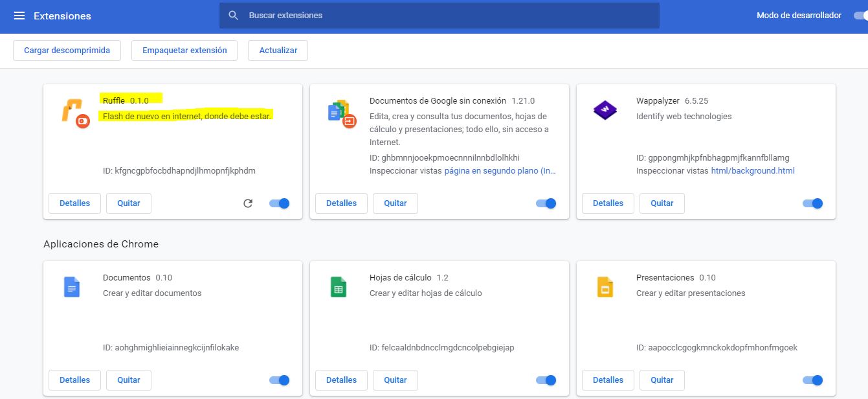Click the Ruffle 0.1.0 title
This screenshot has height=399, width=868.
(126, 101)
